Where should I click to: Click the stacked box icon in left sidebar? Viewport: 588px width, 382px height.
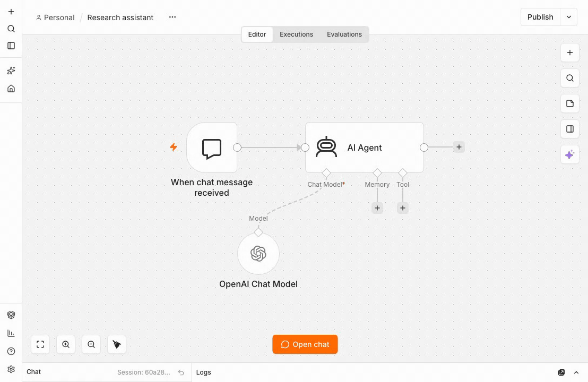(x=11, y=315)
